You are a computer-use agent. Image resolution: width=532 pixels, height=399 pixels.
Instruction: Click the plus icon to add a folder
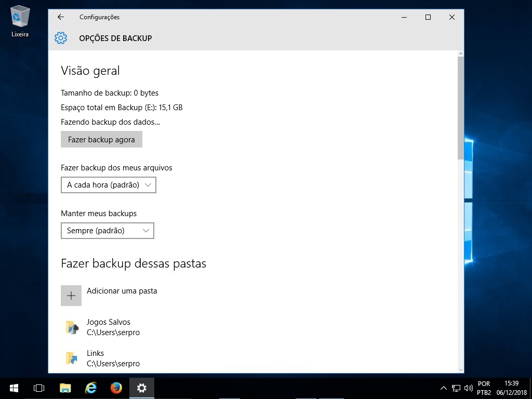[71, 296]
